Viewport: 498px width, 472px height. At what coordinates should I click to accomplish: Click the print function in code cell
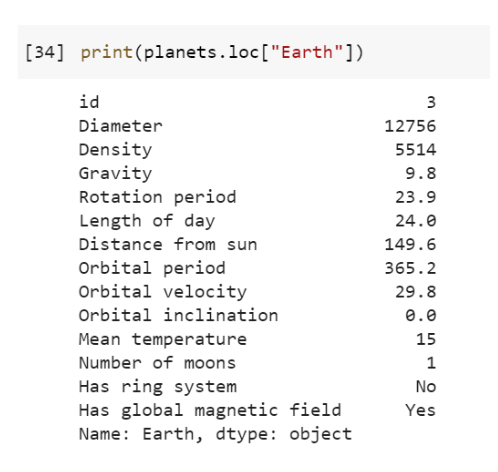coord(107,53)
